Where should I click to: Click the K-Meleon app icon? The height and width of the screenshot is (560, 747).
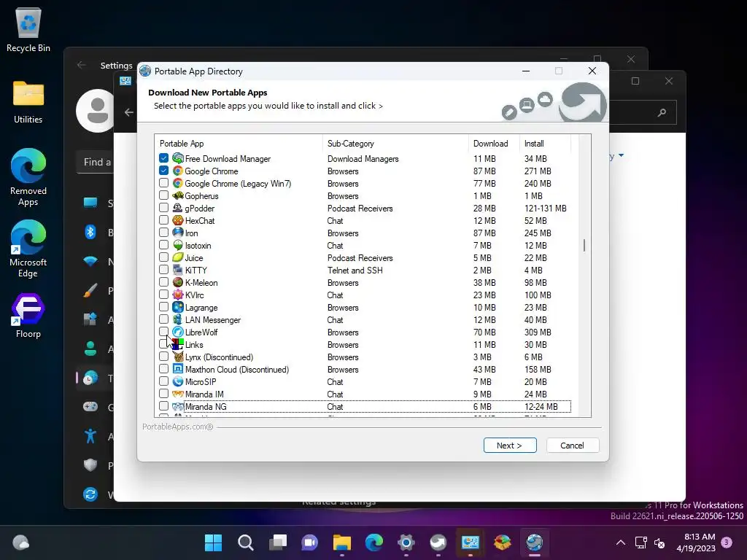(x=178, y=282)
